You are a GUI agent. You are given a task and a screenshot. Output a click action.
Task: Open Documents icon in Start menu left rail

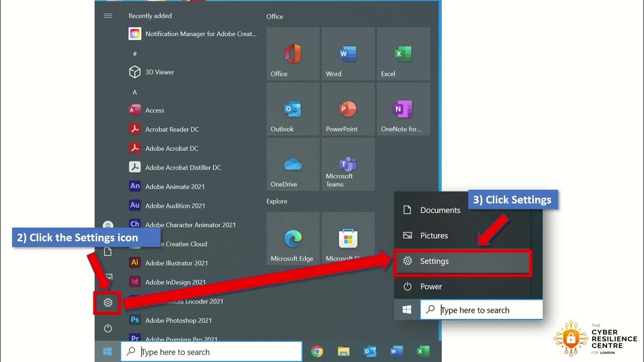pos(108,251)
